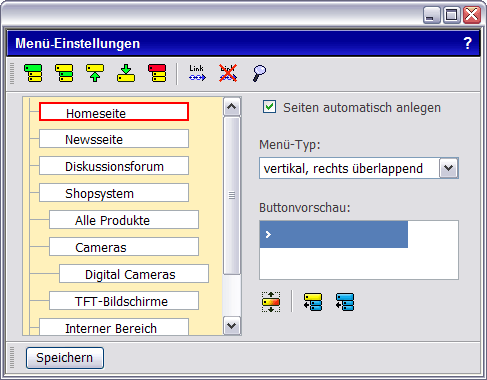Select Digital Cameras submenu entry
This screenshot has width=487, height=380.
click(x=134, y=274)
